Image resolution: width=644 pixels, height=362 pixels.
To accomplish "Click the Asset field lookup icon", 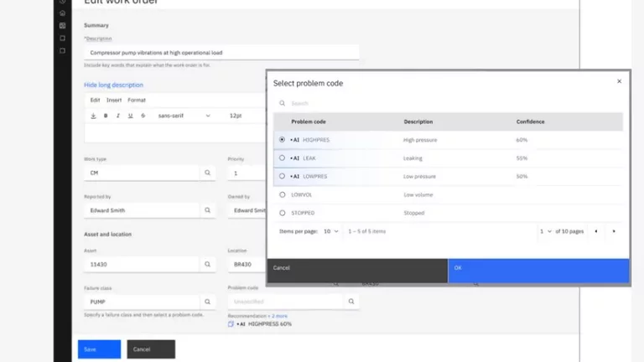I will click(x=208, y=264).
